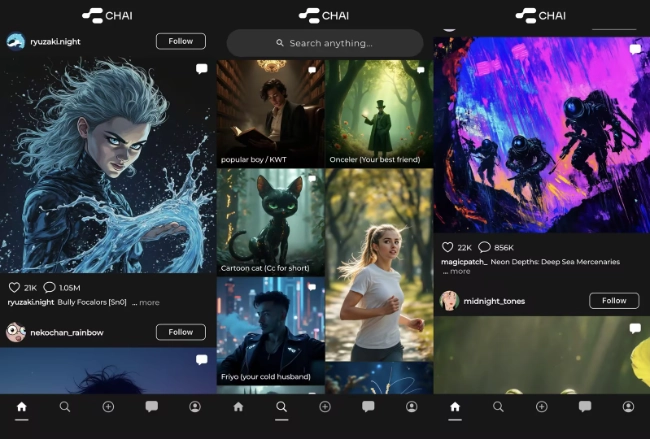Open the magicpatch_ profile link

[x=463, y=262]
